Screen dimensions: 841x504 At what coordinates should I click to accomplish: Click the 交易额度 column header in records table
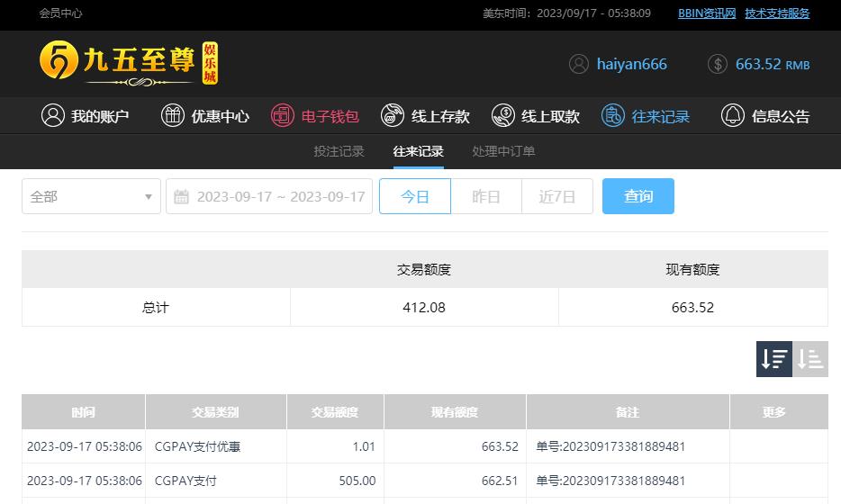pos(335,412)
